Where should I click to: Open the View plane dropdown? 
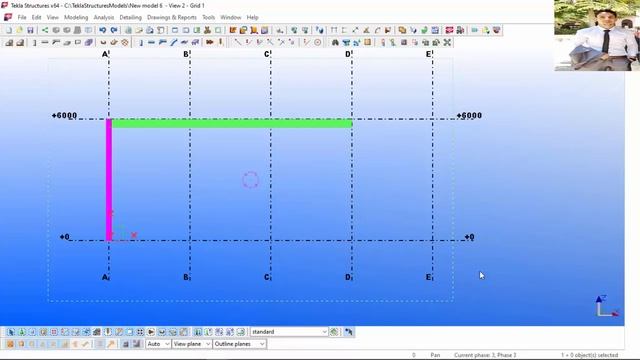[x=192, y=344]
